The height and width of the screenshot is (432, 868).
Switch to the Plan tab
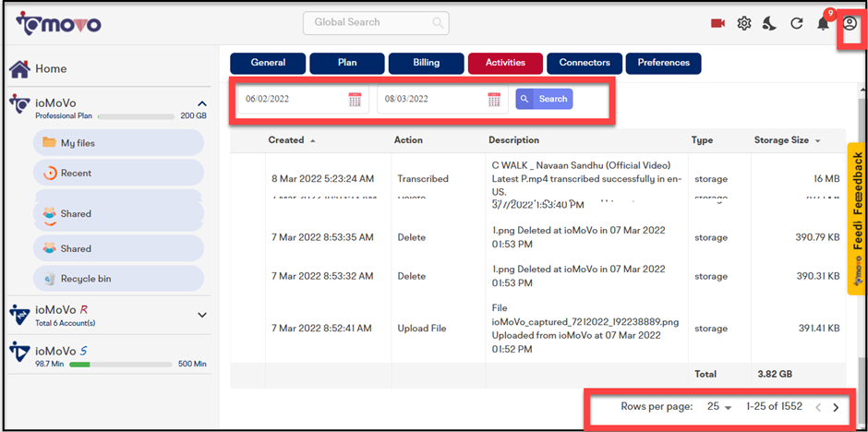(347, 63)
